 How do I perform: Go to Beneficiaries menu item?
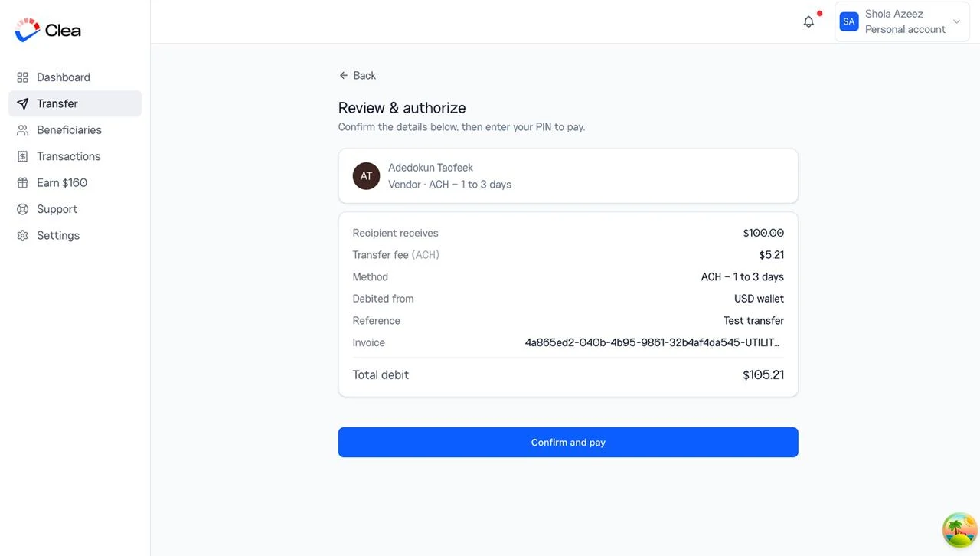75,130
